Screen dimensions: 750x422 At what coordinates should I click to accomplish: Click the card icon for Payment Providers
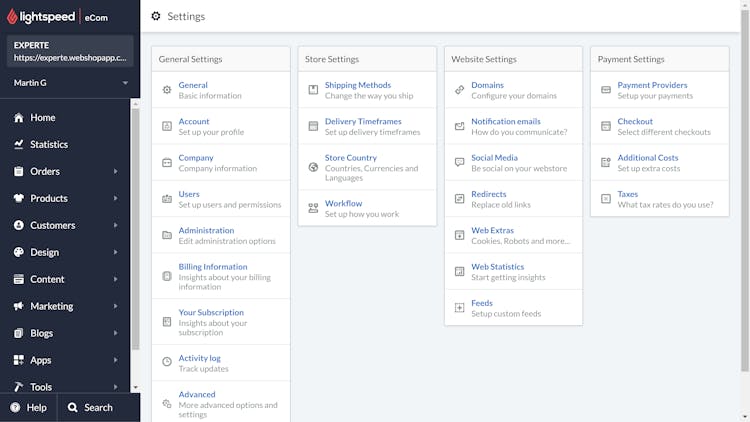coord(606,89)
